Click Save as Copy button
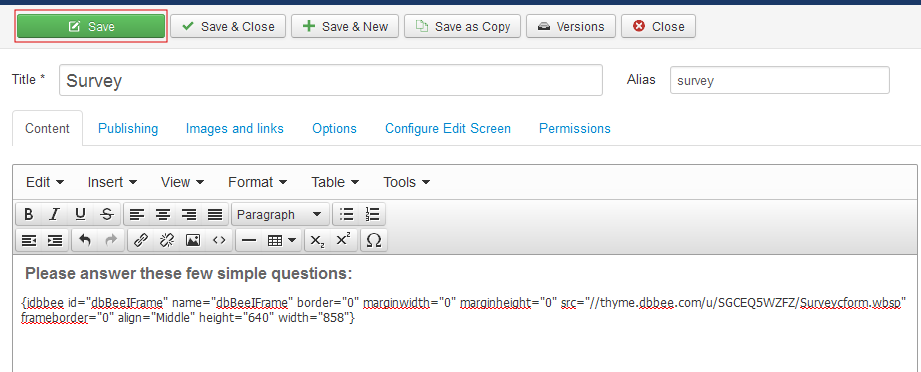This screenshot has height=372, width=921. coord(462,26)
